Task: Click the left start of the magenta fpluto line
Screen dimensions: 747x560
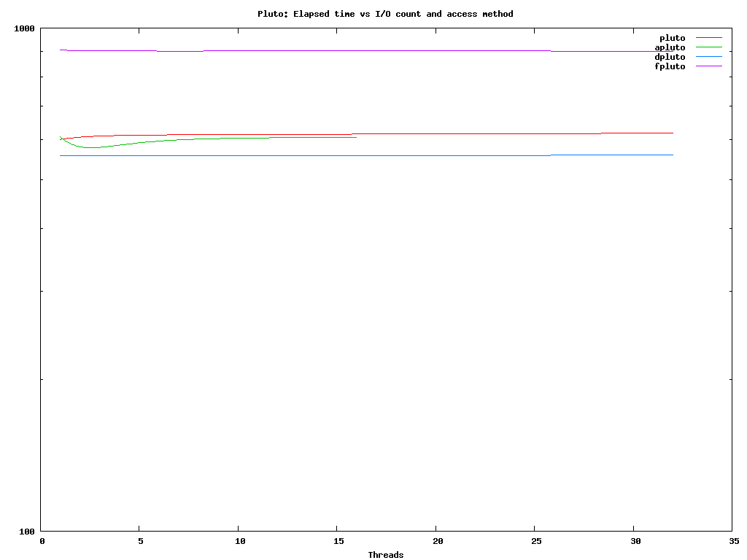Action: pyautogui.click(x=61, y=50)
